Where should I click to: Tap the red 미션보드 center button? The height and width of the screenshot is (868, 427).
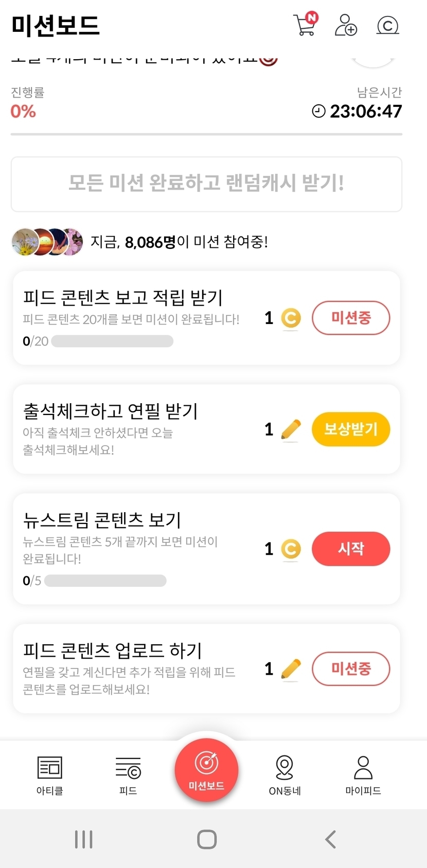click(x=206, y=770)
